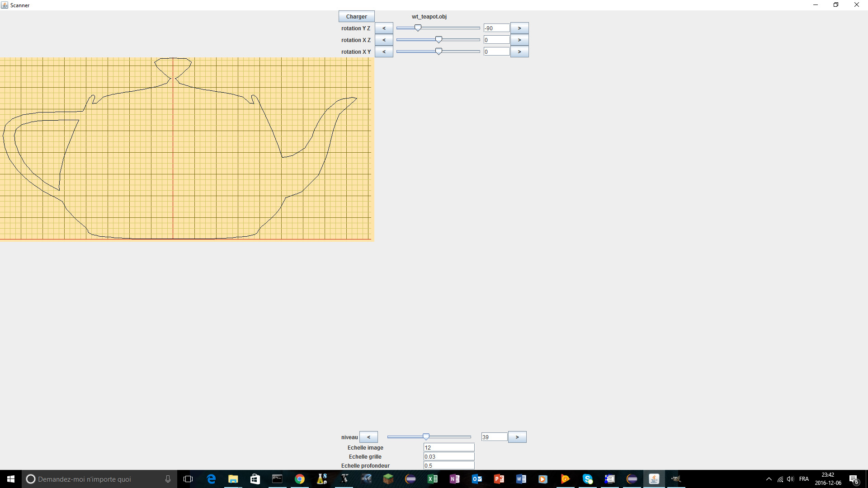This screenshot has width=868, height=488.
Task: Decrease rotation X Y with its left arrow
Action: 384,52
